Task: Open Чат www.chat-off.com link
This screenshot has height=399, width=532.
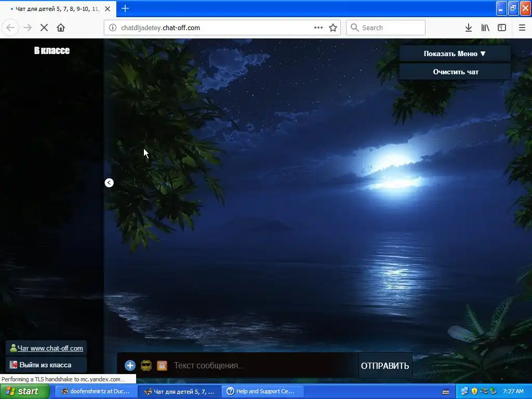Action: (50, 349)
